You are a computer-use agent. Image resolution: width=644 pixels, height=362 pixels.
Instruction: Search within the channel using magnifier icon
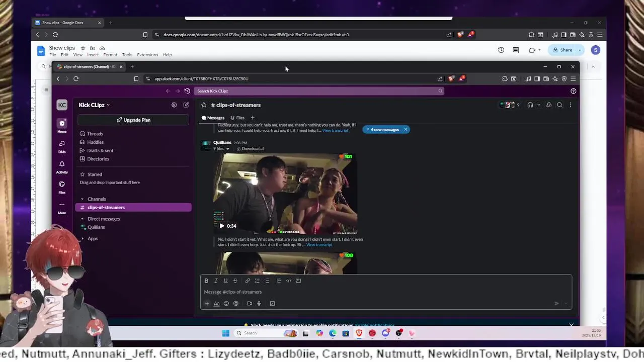(559, 105)
